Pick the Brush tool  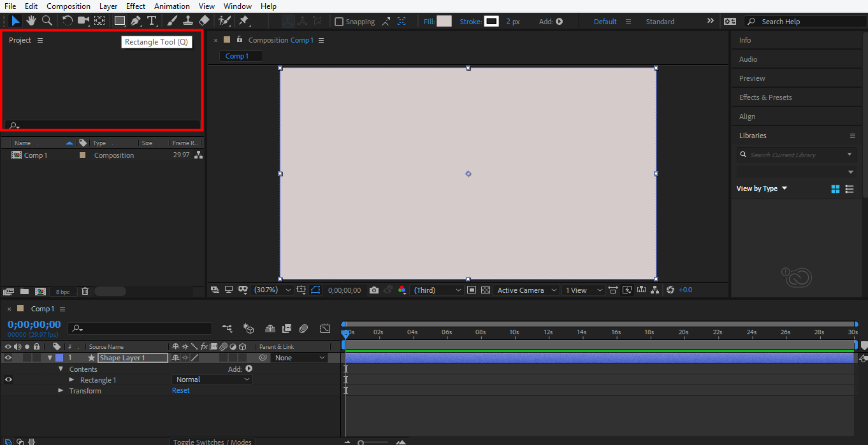(x=172, y=21)
